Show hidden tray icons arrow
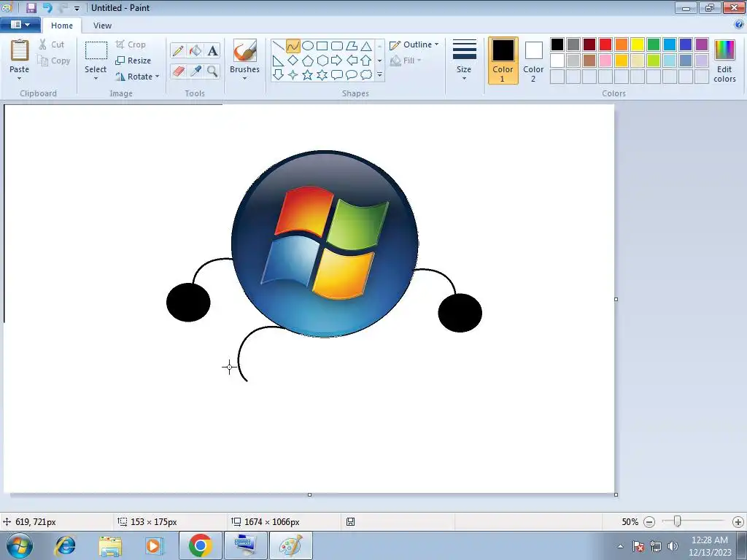Image resolution: width=747 pixels, height=560 pixels. 620,546
